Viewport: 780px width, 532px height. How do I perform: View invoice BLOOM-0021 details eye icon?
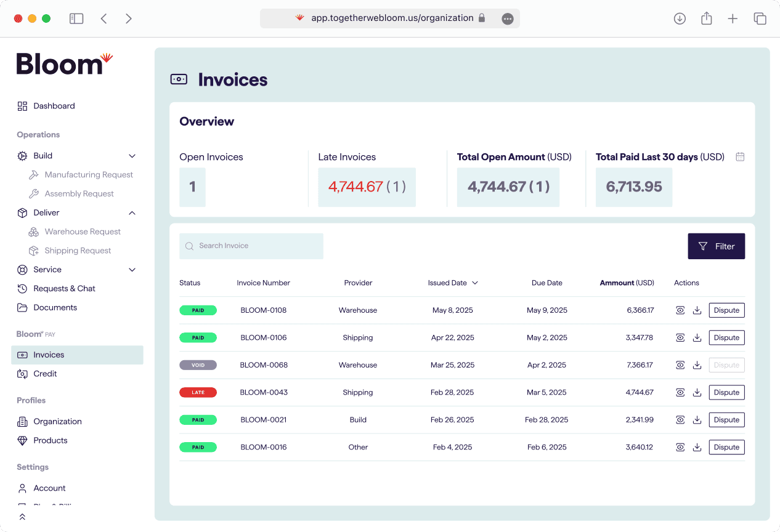click(680, 420)
